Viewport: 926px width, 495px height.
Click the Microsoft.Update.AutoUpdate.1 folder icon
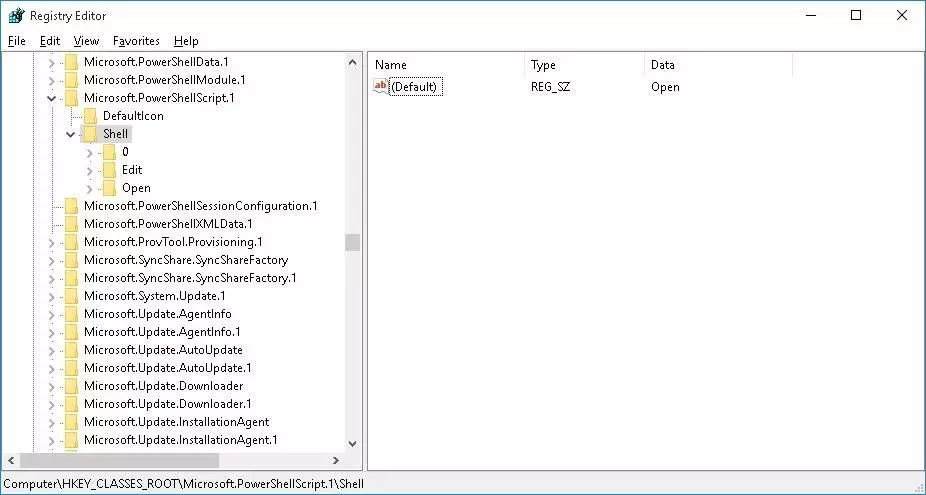[x=71, y=368]
